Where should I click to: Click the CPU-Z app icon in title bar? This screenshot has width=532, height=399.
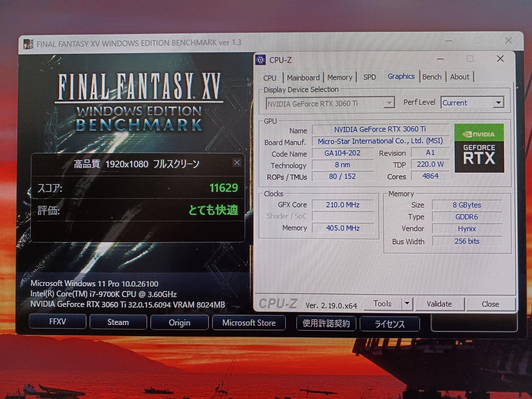(261, 60)
